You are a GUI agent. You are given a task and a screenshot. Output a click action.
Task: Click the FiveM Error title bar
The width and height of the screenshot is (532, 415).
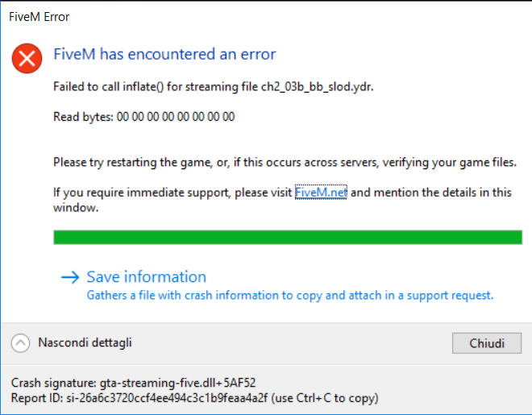(242, 15)
